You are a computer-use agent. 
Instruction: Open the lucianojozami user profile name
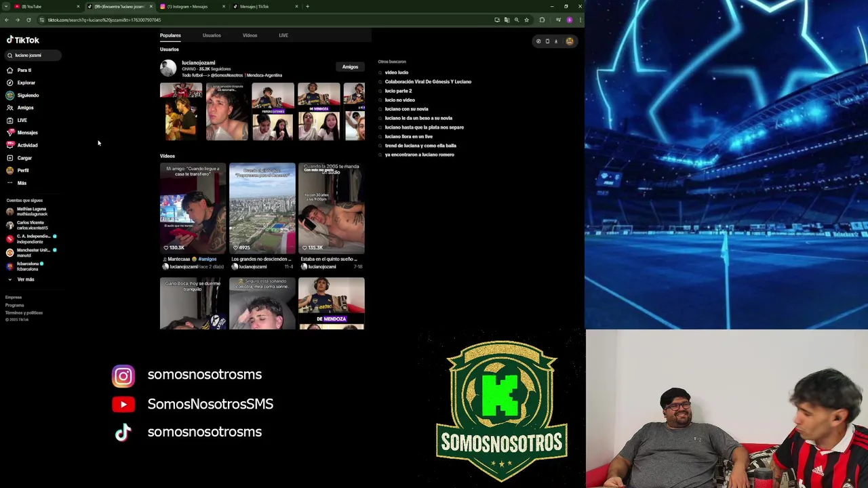click(x=198, y=63)
